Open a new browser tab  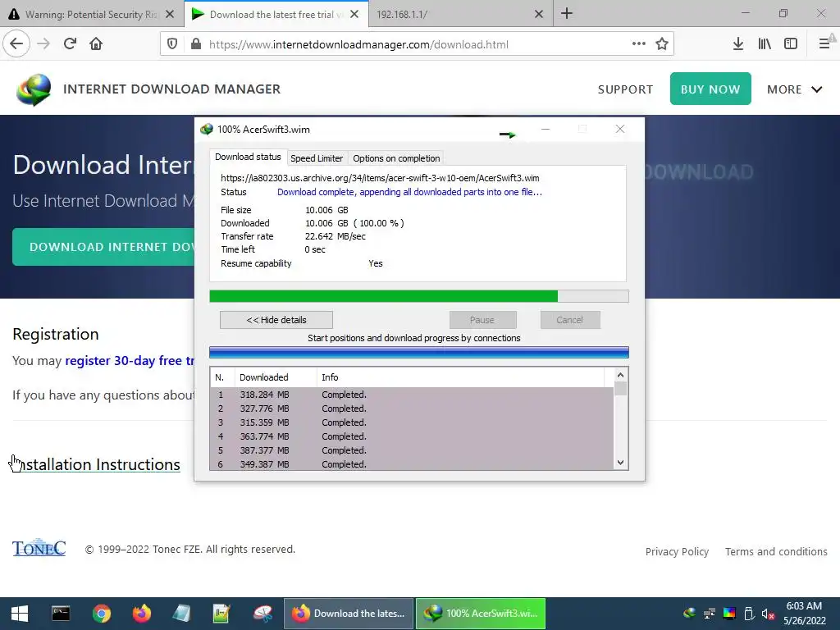(567, 14)
